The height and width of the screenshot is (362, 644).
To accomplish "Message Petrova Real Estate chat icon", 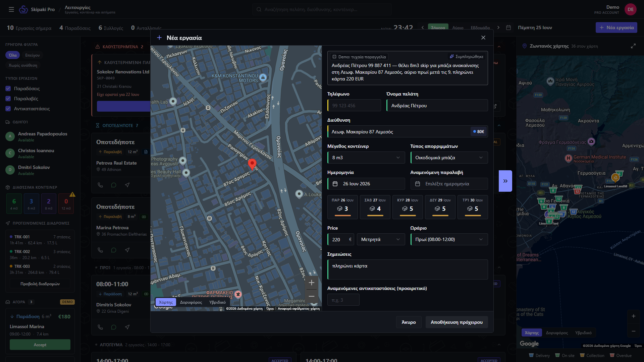I will pos(114,185).
